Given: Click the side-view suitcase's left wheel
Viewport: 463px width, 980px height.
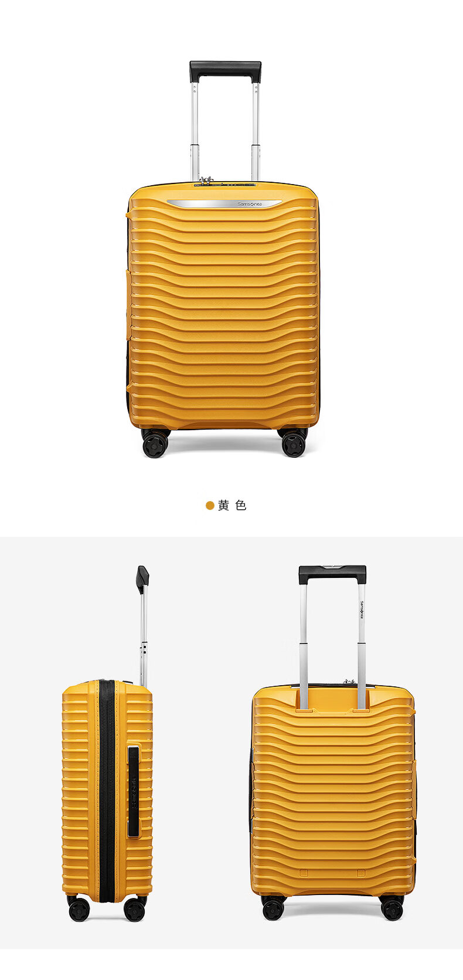Looking at the screenshot, I should [79, 908].
